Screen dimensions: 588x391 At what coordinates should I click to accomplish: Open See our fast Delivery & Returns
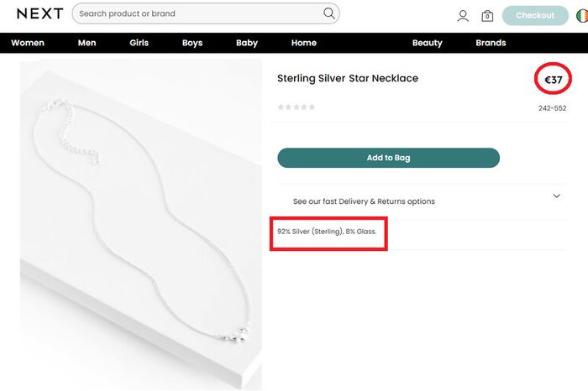tap(364, 201)
